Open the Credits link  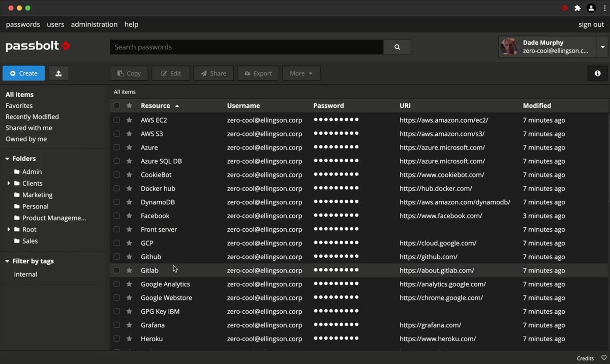tap(585, 358)
